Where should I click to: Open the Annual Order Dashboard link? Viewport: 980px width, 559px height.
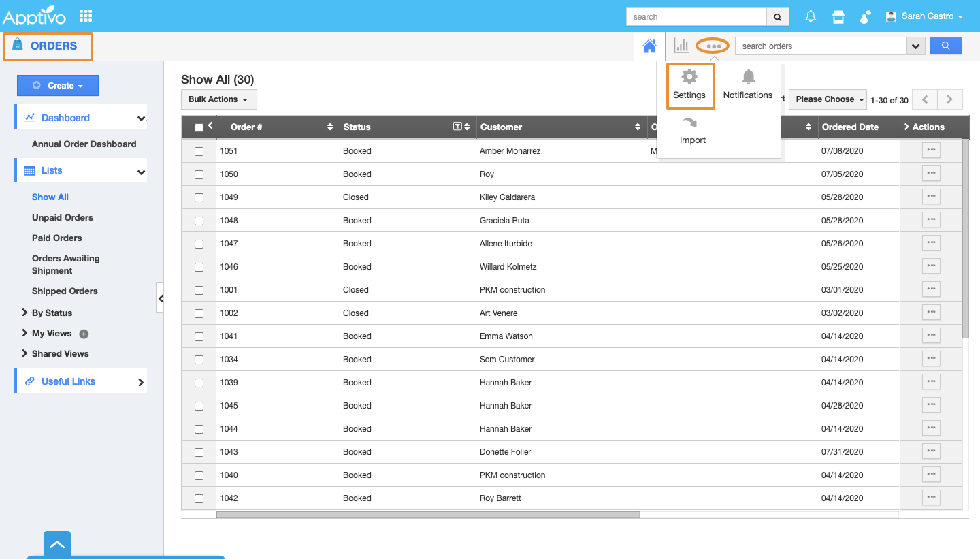[x=84, y=144]
